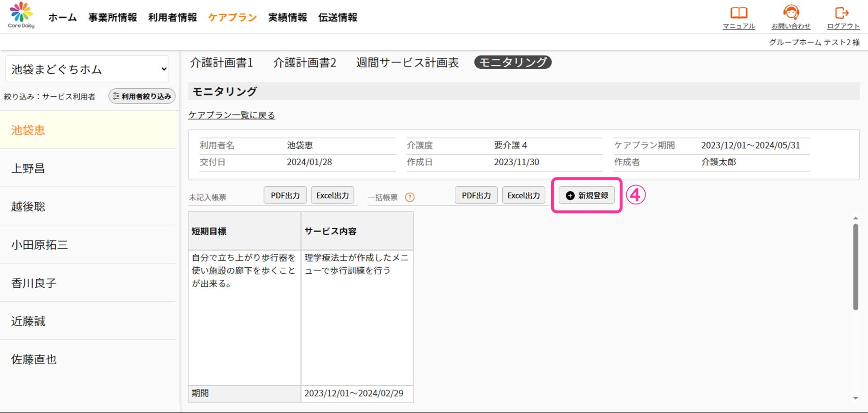Open the 利用者情報 menu
This screenshot has height=413, width=868.
(x=172, y=18)
